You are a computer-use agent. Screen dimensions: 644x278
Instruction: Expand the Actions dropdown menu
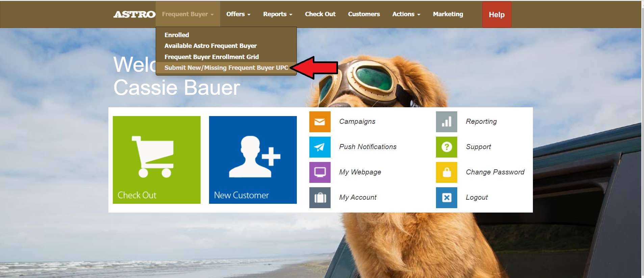pos(406,14)
